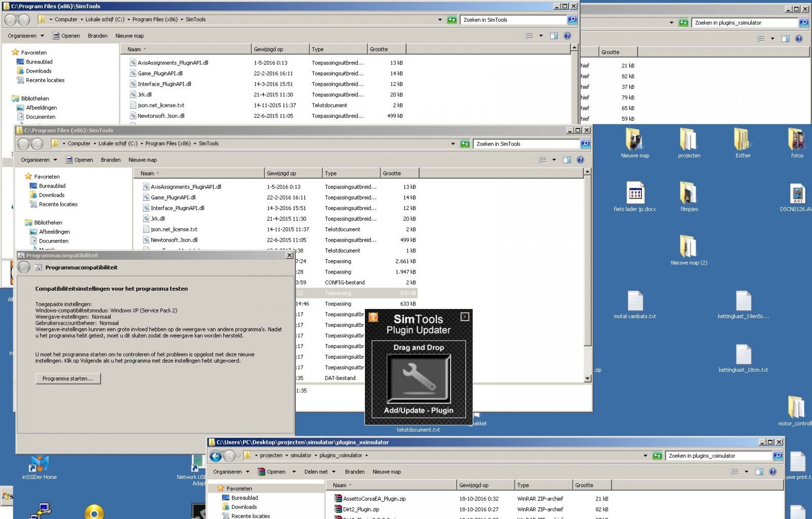Select AxisAssignments_PluginAPI.dll in top window
This screenshot has width=812, height=519.
click(173, 63)
